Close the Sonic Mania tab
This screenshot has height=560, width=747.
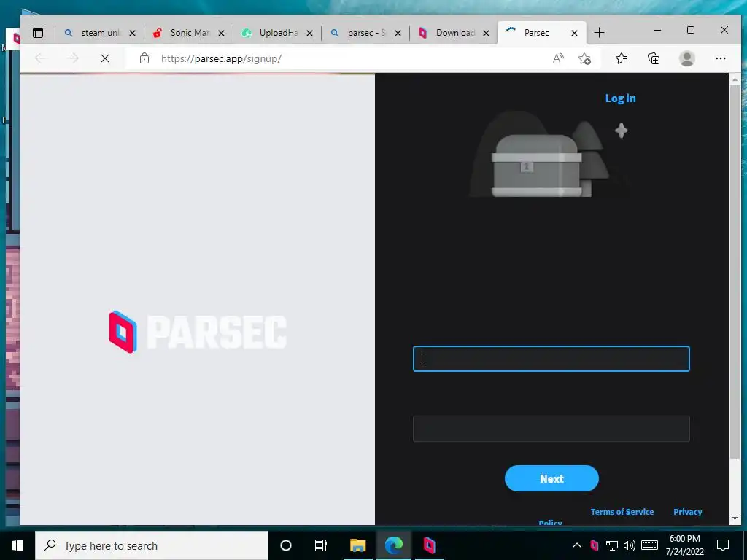click(x=221, y=34)
